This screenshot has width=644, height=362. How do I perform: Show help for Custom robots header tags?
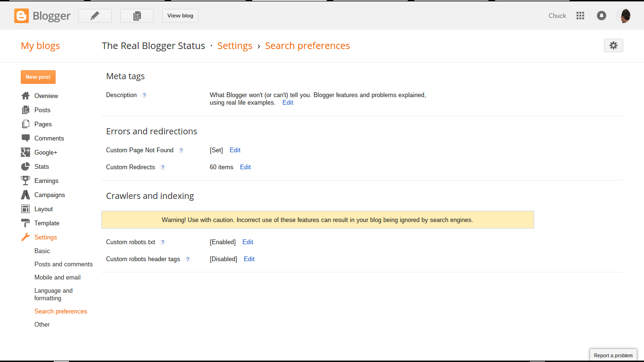188,259
